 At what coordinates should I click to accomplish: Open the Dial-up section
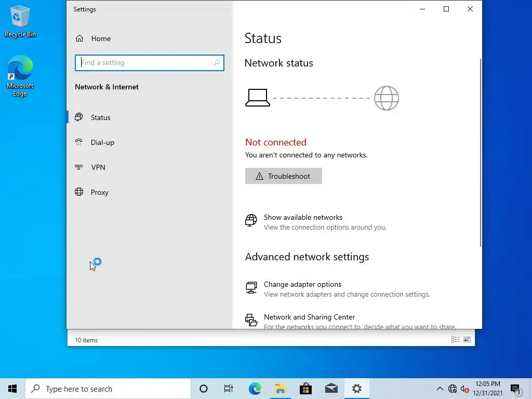150,142
